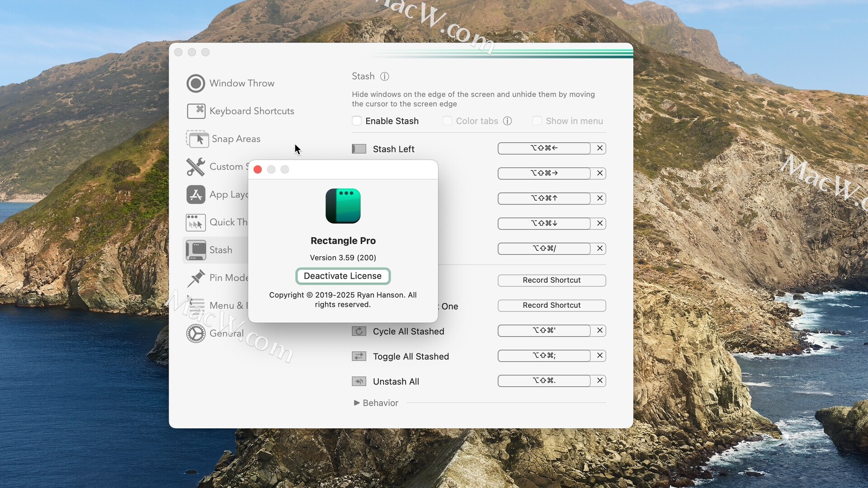Select the Keyboard Shortcuts command-key icon
Image resolution: width=868 pixels, height=488 pixels.
click(x=196, y=111)
